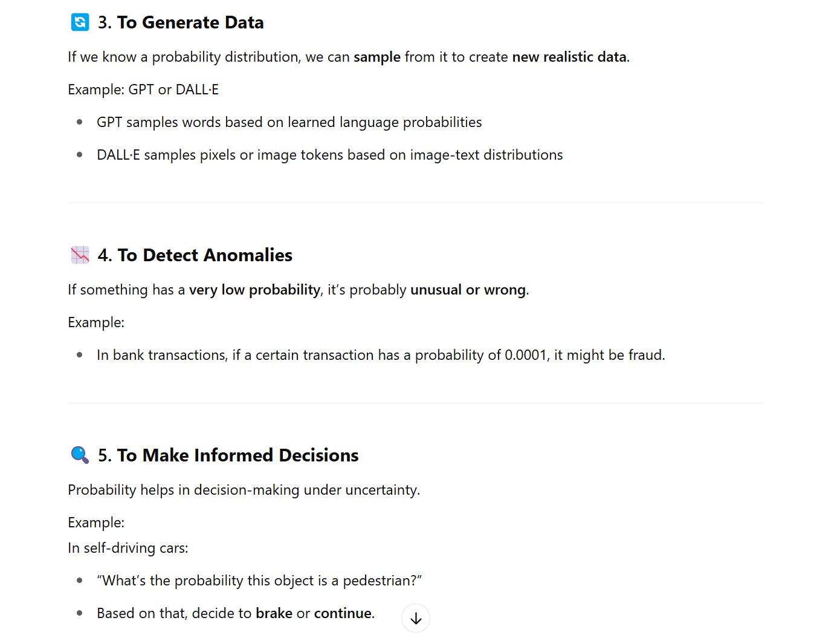
Task: Click the GPT samples words bullet
Action: [x=289, y=122]
